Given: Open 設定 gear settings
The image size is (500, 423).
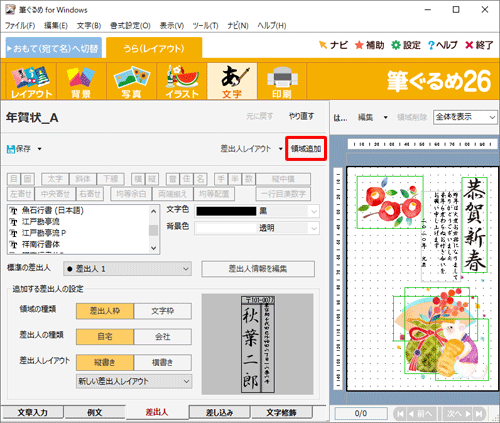Looking at the screenshot, I should click(x=406, y=45).
